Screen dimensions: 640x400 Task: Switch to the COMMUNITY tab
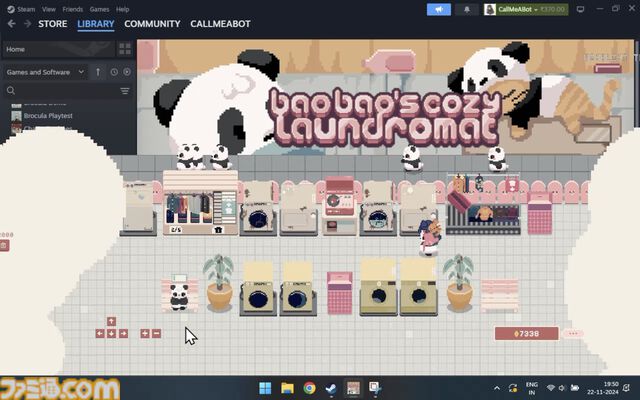pos(152,24)
